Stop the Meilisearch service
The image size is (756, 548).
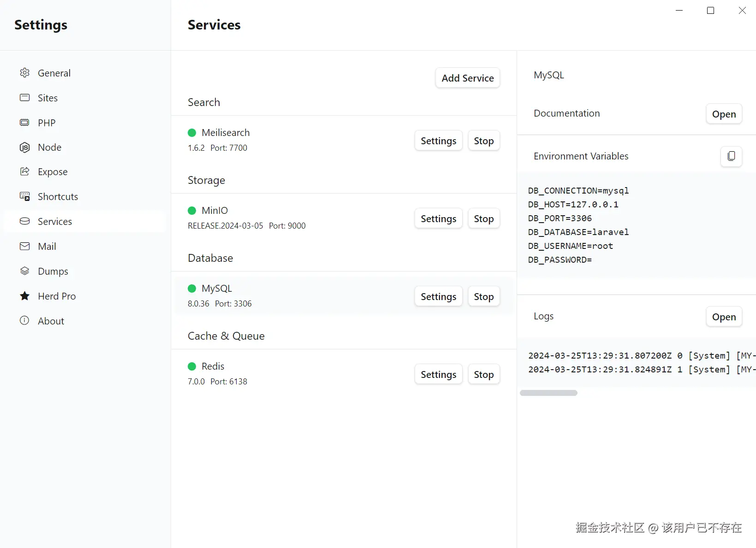[x=483, y=141]
